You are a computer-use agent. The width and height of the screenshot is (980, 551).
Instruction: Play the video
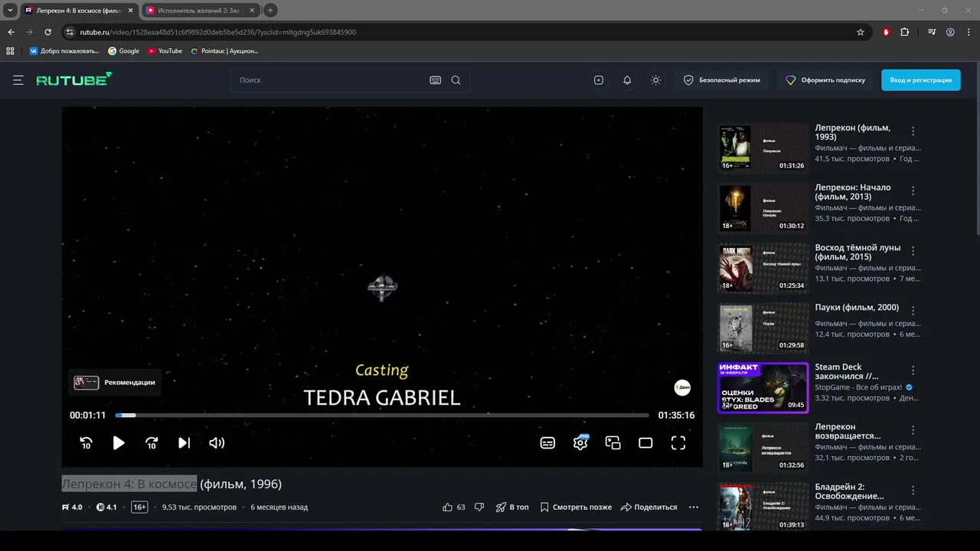click(x=119, y=442)
